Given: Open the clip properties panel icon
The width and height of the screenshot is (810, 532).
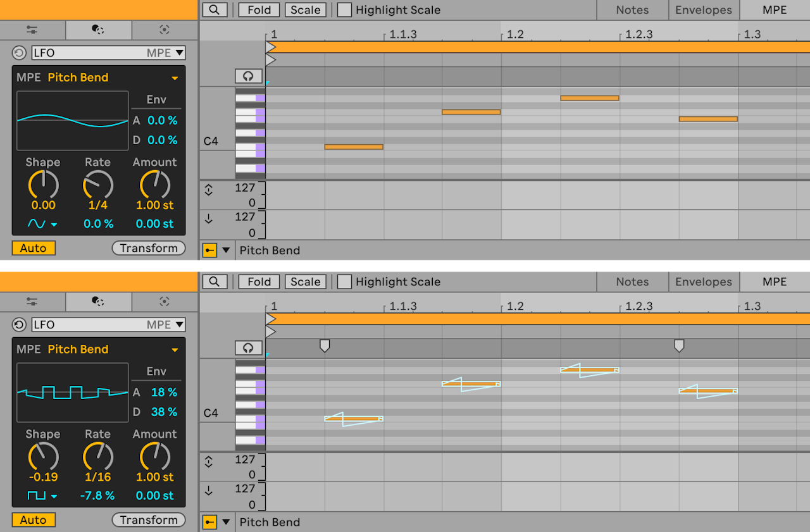Looking at the screenshot, I should (x=32, y=30).
